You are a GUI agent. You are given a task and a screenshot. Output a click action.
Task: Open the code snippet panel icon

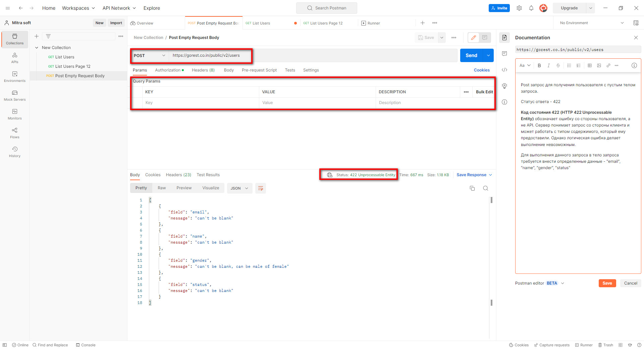tap(504, 70)
